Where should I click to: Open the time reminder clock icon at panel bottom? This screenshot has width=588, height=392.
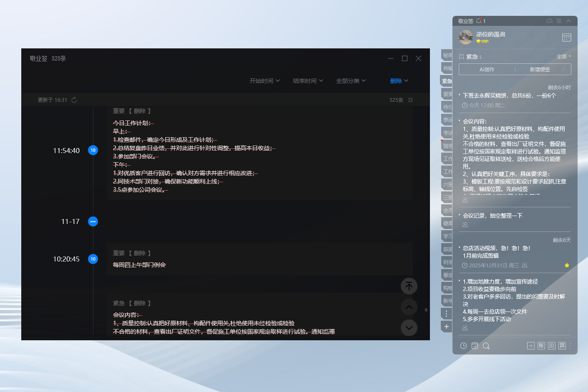pos(463,346)
